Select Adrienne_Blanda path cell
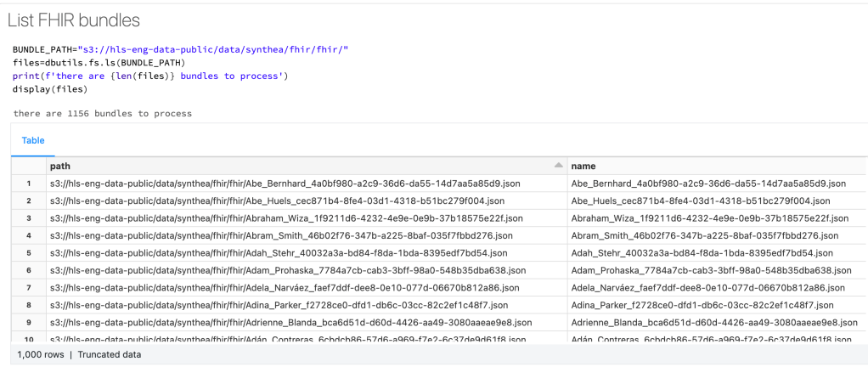 [290, 323]
